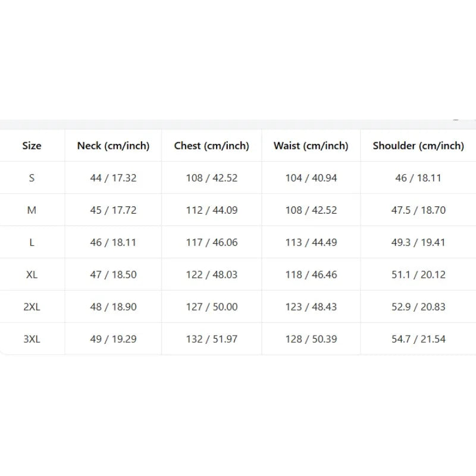This screenshot has height=476, width=476.
Task: Select neck value 49 / 19.29
Action: pos(113,339)
